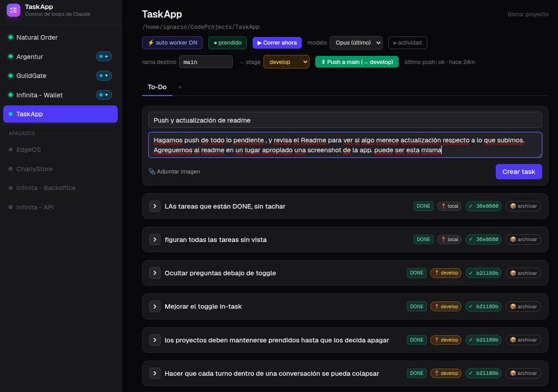Click último push: ok status text

click(439, 62)
